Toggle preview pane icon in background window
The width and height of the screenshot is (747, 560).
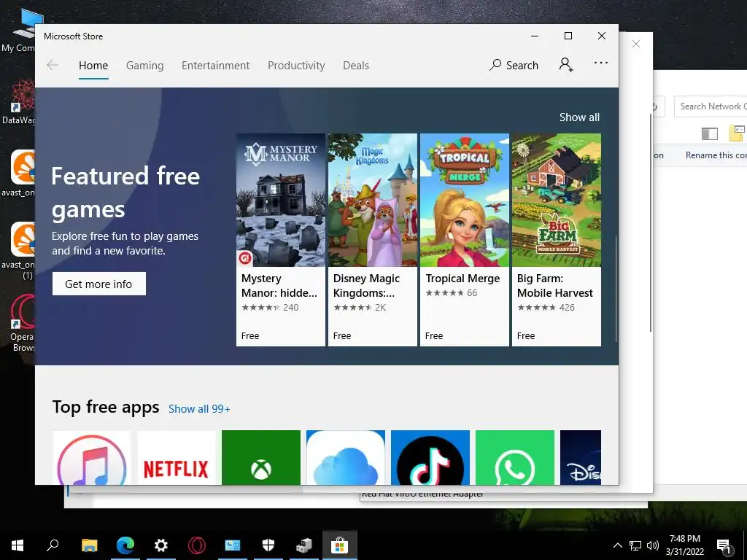(709, 134)
